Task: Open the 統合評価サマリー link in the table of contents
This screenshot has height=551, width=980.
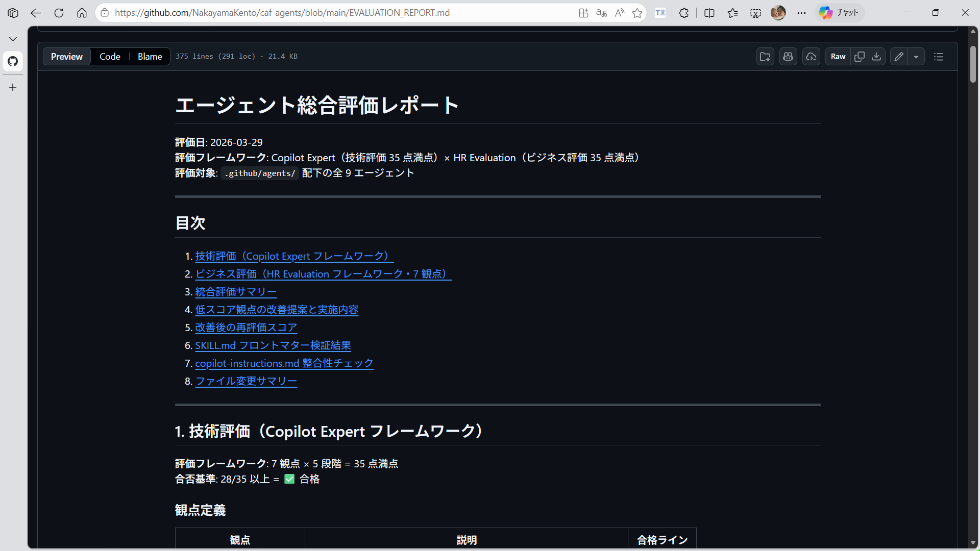Action: click(235, 291)
